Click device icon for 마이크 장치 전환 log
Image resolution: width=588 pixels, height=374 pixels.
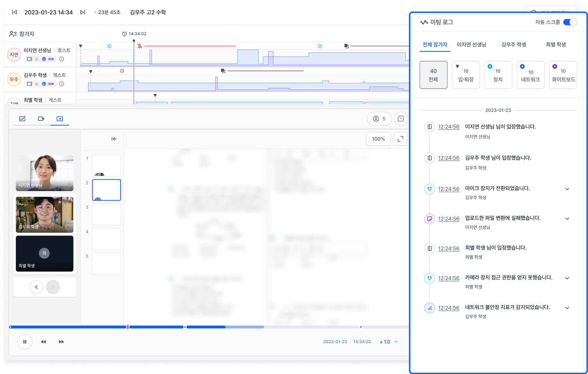(429, 189)
